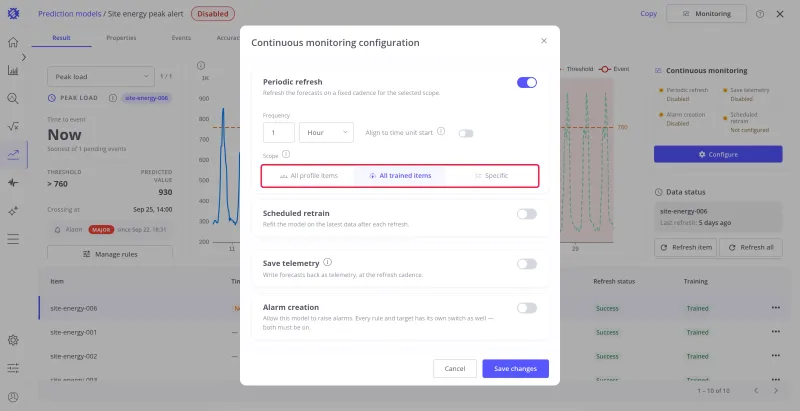Switch to the Events tab
Image resolution: width=800 pixels, height=411 pixels.
pyautogui.click(x=181, y=38)
